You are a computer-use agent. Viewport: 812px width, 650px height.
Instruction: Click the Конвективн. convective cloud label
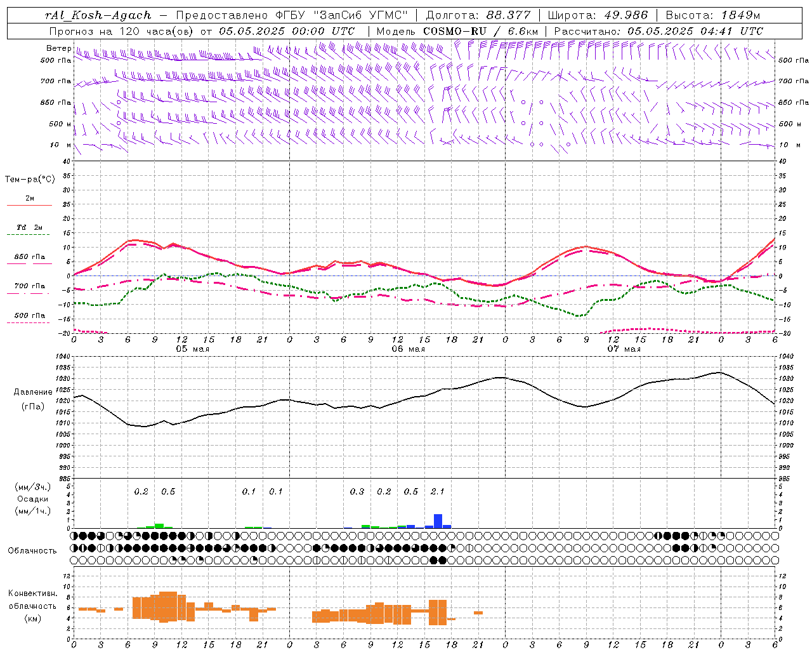coord(32,594)
